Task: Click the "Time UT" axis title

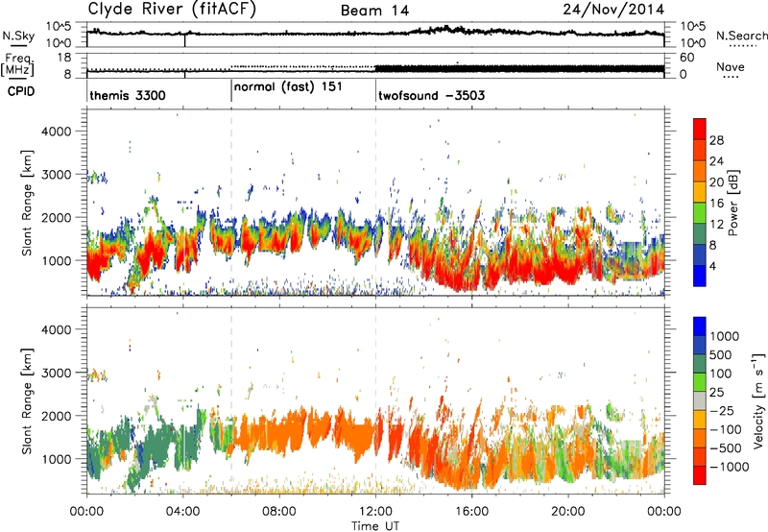Action: coord(375,526)
